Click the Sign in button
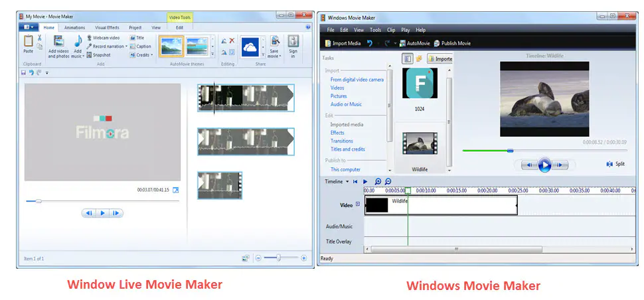Image resolution: width=644 pixels, height=300 pixels. pyautogui.click(x=293, y=45)
